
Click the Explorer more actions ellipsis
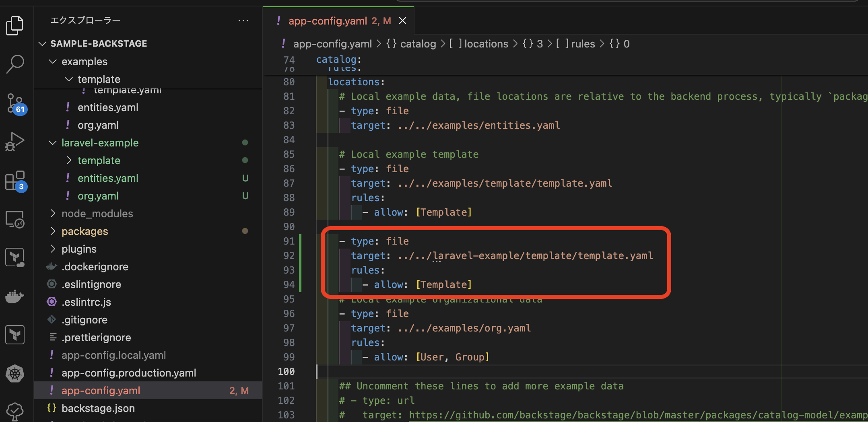click(243, 21)
